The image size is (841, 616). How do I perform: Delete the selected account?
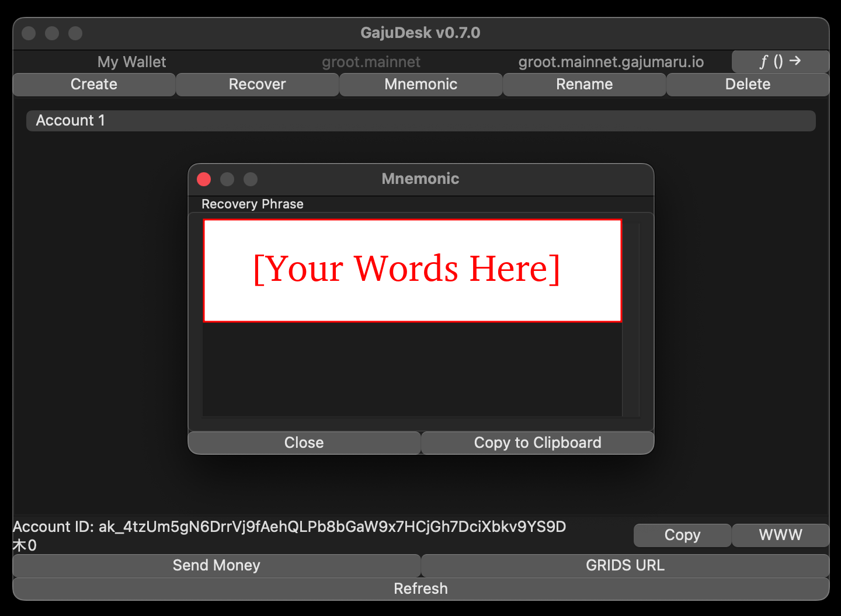tap(748, 84)
